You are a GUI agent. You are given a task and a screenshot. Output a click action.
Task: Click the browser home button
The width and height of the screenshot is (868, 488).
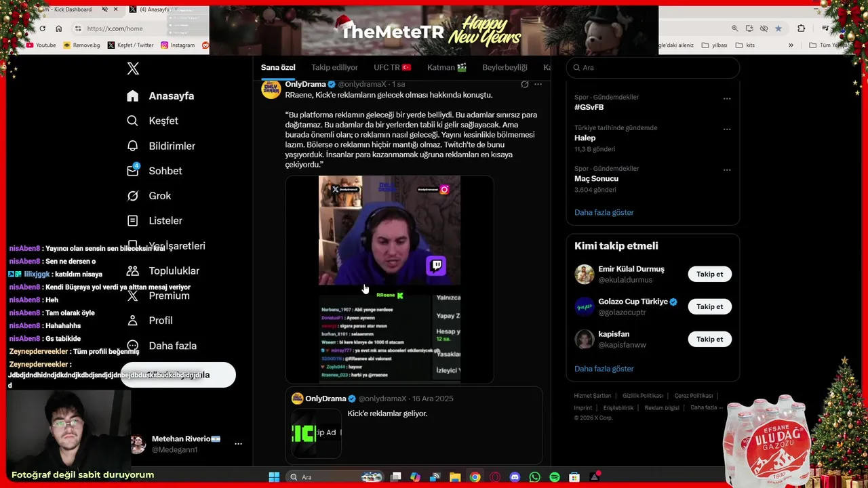(x=59, y=28)
